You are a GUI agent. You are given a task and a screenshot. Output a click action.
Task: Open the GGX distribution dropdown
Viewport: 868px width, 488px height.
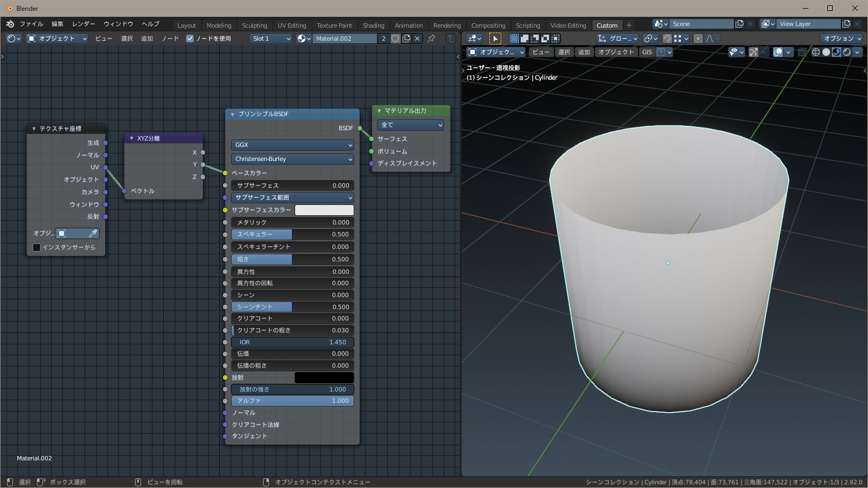[292, 145]
